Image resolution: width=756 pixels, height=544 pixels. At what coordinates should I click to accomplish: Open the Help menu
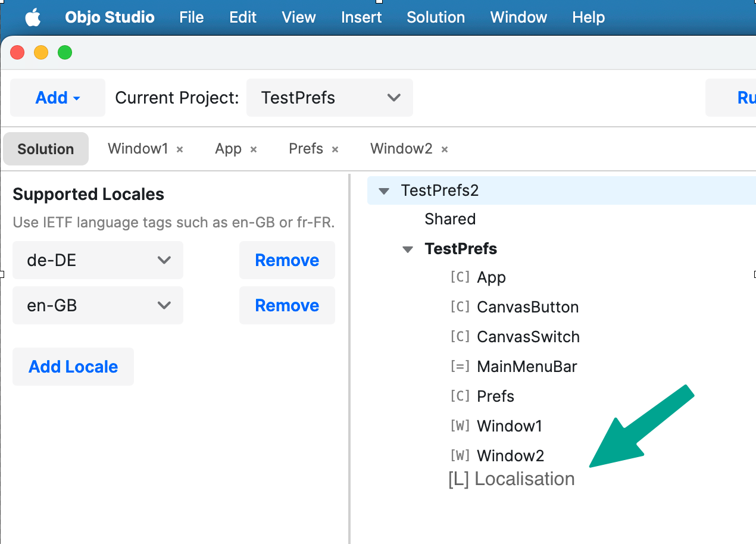tap(589, 17)
